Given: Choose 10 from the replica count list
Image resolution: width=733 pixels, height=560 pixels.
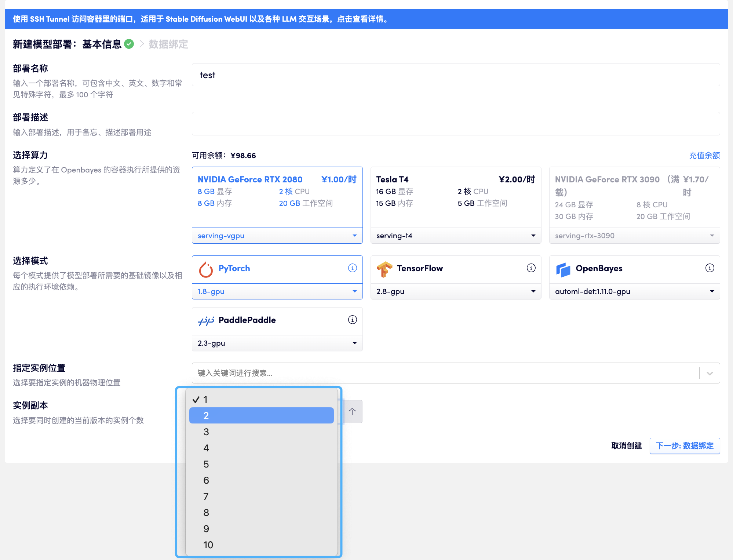Looking at the screenshot, I should coord(261,545).
